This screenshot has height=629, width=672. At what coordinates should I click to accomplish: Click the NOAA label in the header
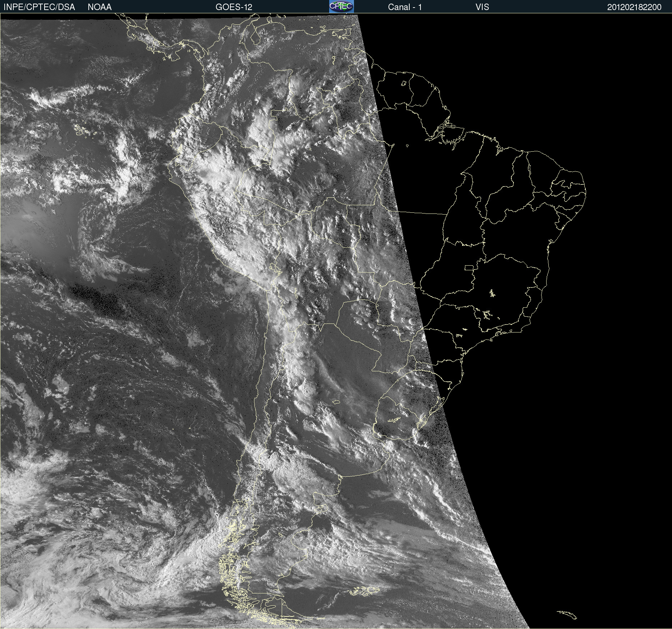[100, 7]
